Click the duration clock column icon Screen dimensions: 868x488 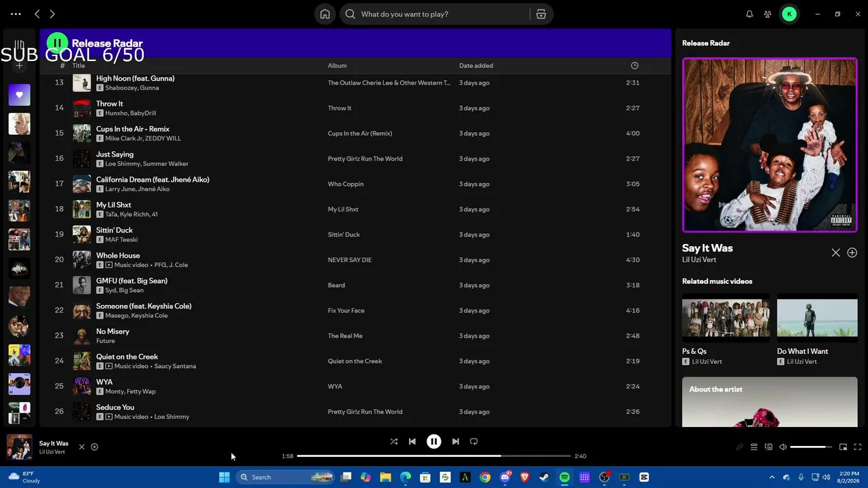tap(635, 66)
